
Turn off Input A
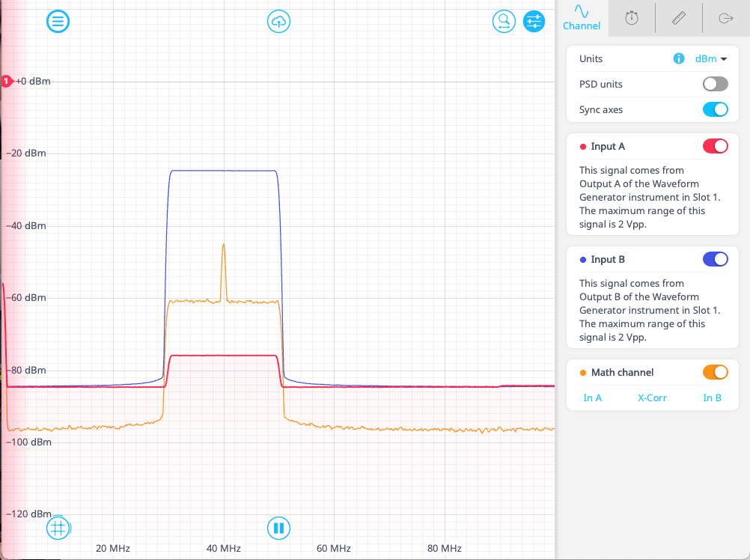[715, 146]
